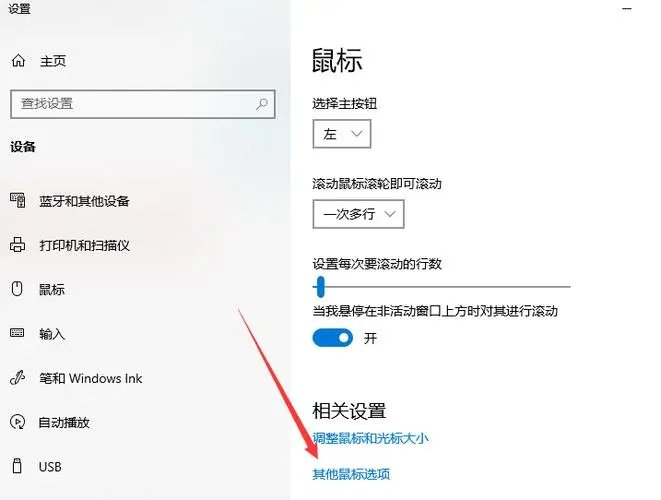The width and height of the screenshot is (661, 500).
Task: Open 笔和 Windows Ink settings
Action: (x=91, y=378)
